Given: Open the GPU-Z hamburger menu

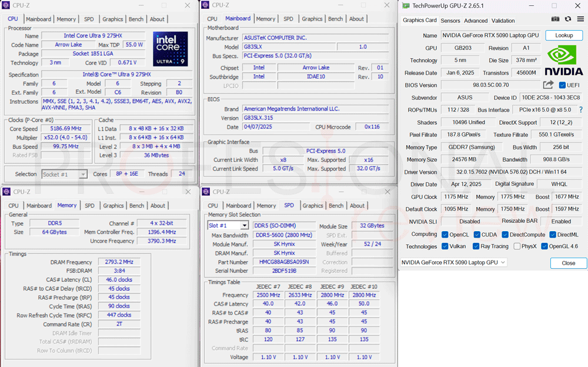Looking at the screenshot, I should coord(580,19).
